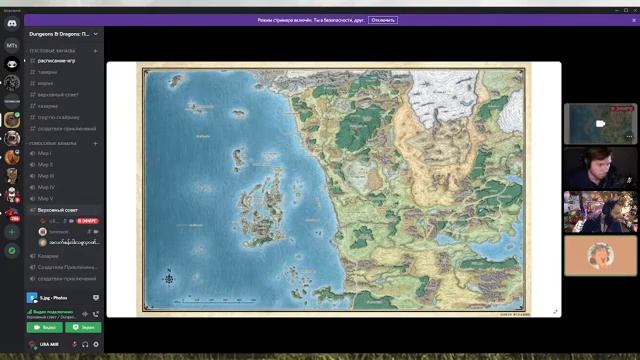Screen dimensions: 640x360
Task: Dismiss the streamer mode banner
Action: pos(634,20)
